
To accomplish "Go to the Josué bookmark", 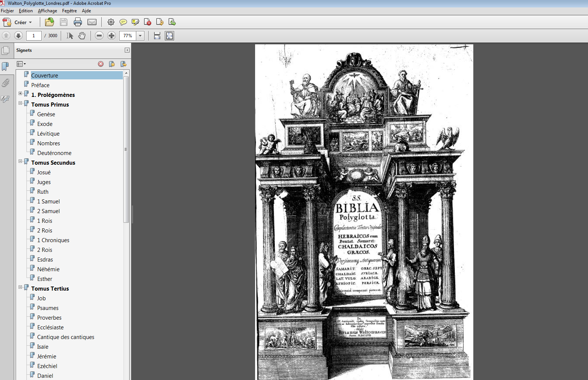I will [44, 172].
